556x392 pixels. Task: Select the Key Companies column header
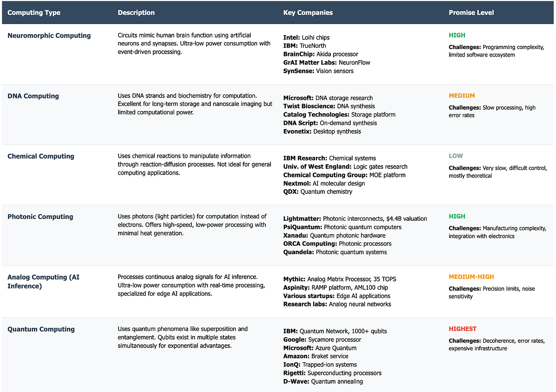[x=308, y=12]
